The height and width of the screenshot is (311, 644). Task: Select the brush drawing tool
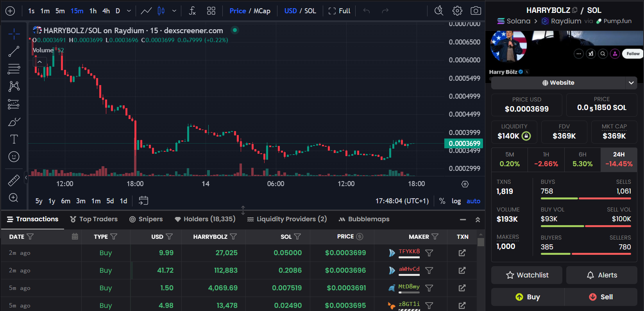[14, 122]
